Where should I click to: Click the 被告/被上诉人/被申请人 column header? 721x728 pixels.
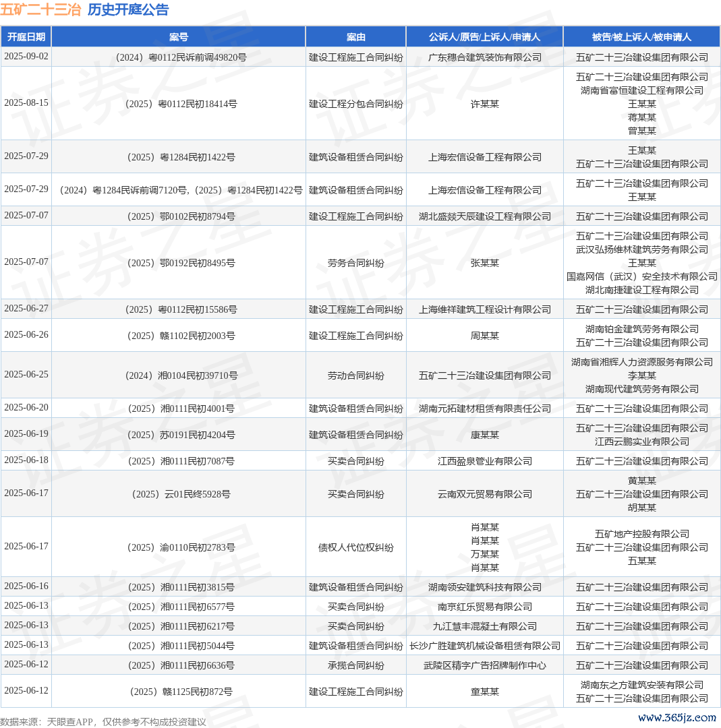641,37
